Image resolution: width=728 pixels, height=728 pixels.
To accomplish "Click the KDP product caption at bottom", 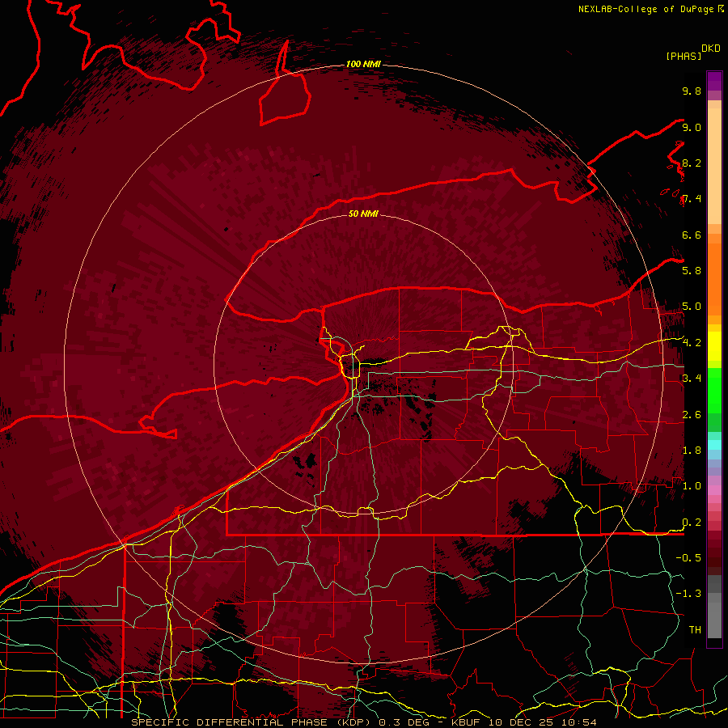I will point(363,722).
